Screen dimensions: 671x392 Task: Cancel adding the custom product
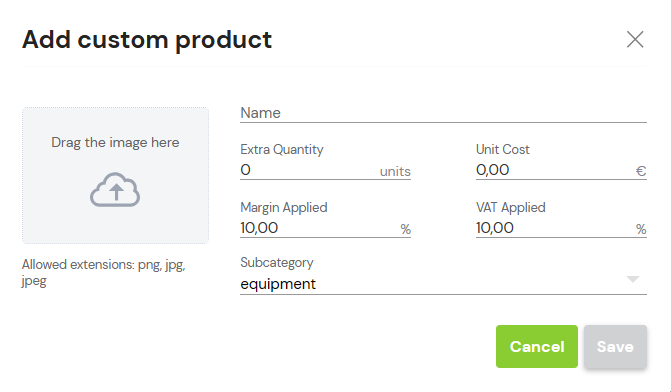[x=537, y=346]
